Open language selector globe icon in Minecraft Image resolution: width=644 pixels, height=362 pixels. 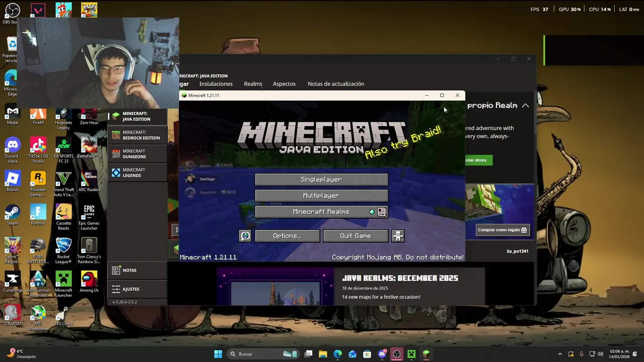click(x=245, y=236)
